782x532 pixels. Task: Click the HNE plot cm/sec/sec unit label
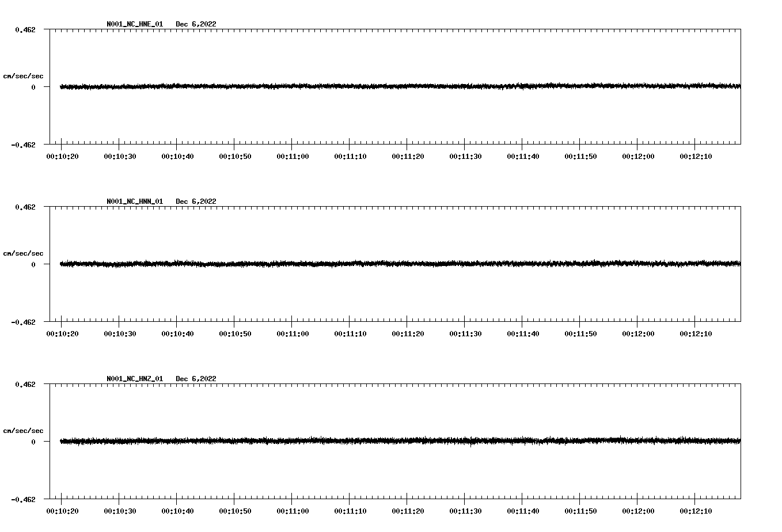[x=23, y=76]
